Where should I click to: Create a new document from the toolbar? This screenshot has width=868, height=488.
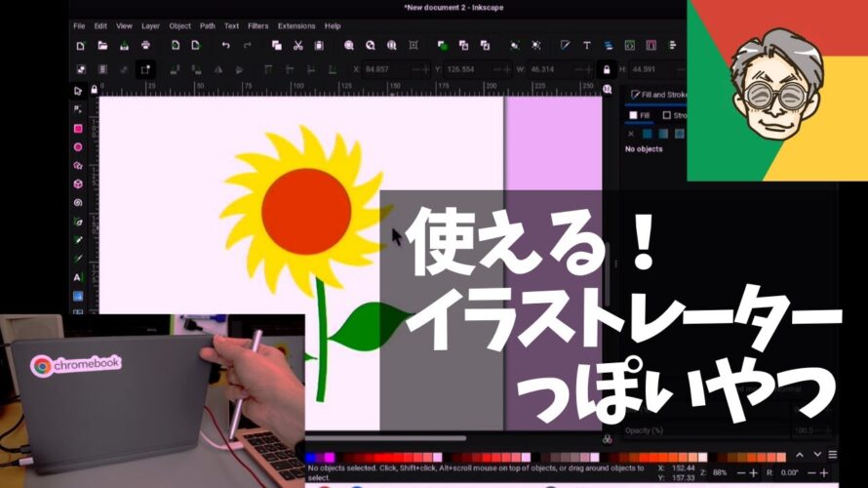(81, 46)
